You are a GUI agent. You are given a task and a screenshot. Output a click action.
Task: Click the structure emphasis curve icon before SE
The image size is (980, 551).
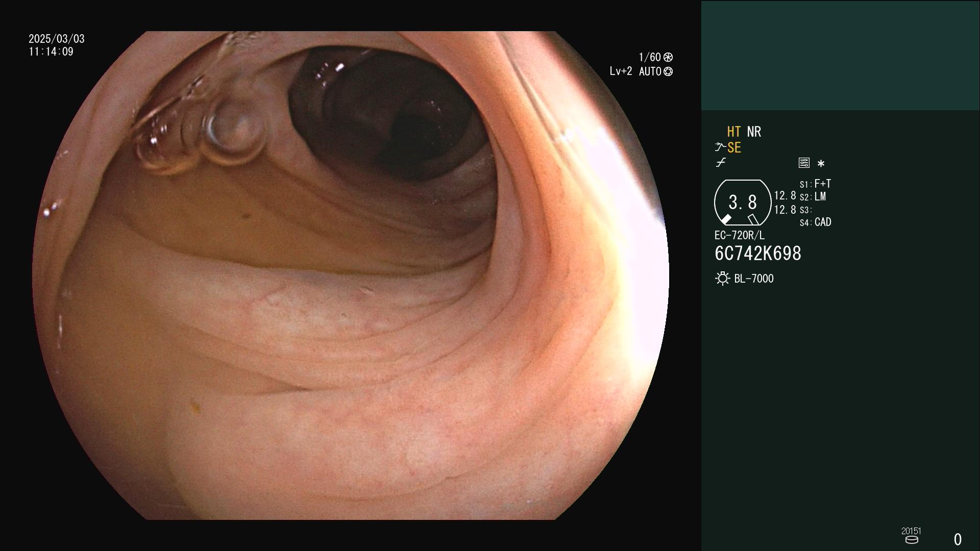[x=720, y=147]
